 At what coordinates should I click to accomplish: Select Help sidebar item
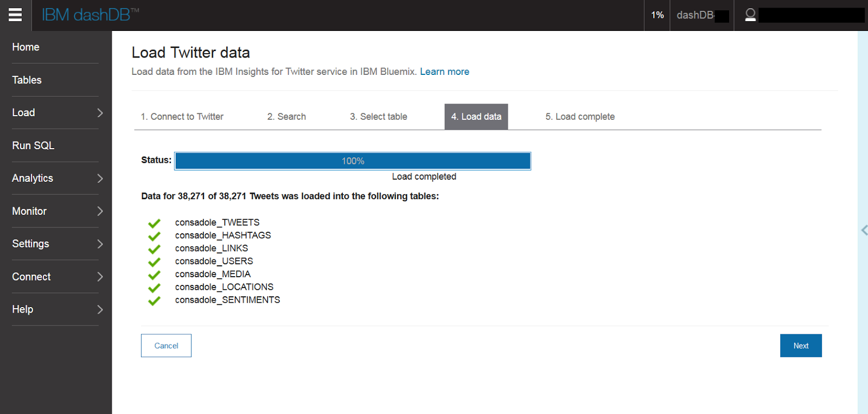pos(23,309)
